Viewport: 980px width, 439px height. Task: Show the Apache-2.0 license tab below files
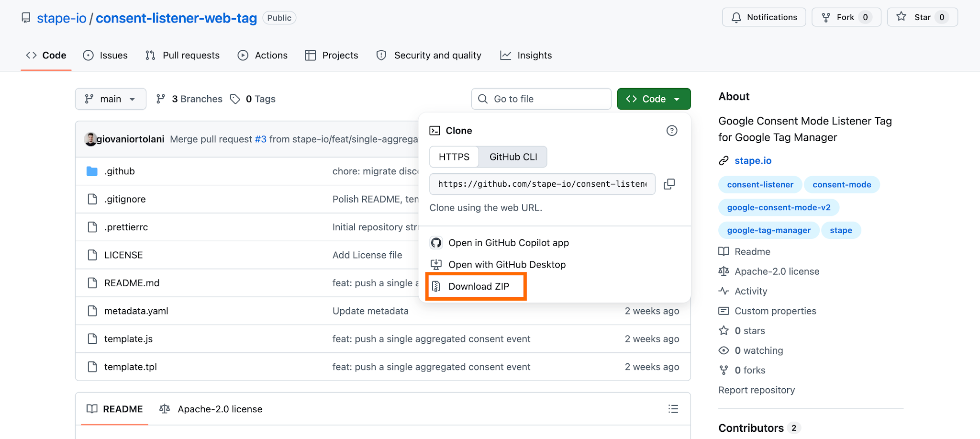[211, 409]
